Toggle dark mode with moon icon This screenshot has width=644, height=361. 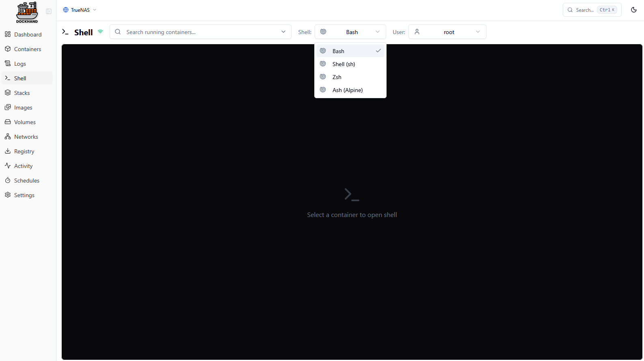[x=633, y=10]
